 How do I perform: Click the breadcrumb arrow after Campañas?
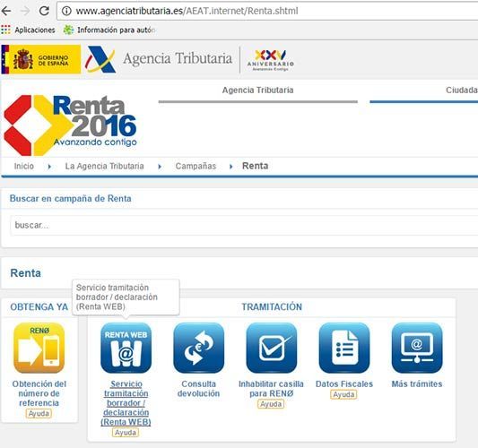point(230,167)
